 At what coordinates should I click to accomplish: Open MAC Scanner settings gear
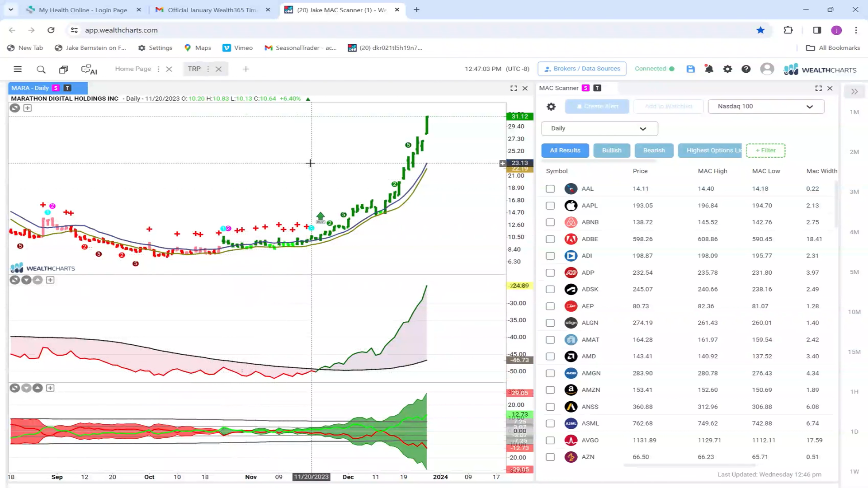click(x=551, y=107)
